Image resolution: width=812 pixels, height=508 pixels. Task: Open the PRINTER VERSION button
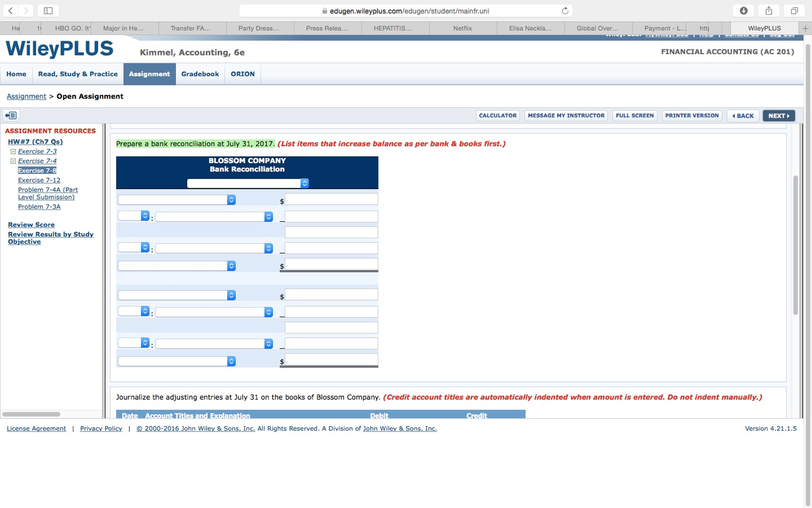pyautogui.click(x=692, y=116)
